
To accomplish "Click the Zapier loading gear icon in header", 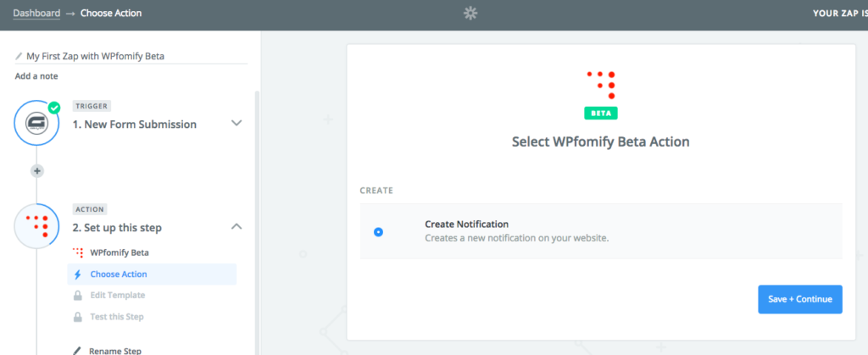I will pos(470,14).
